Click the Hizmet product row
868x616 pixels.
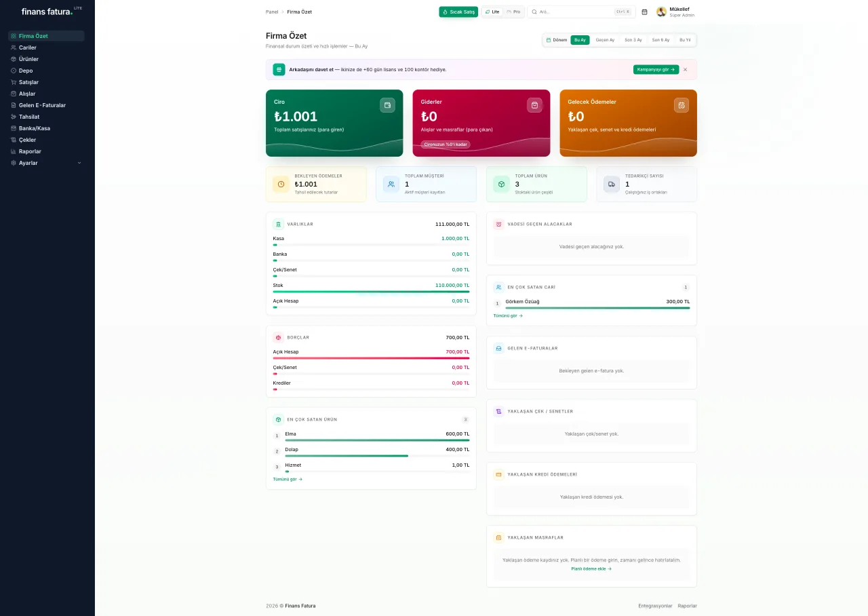[x=371, y=467]
